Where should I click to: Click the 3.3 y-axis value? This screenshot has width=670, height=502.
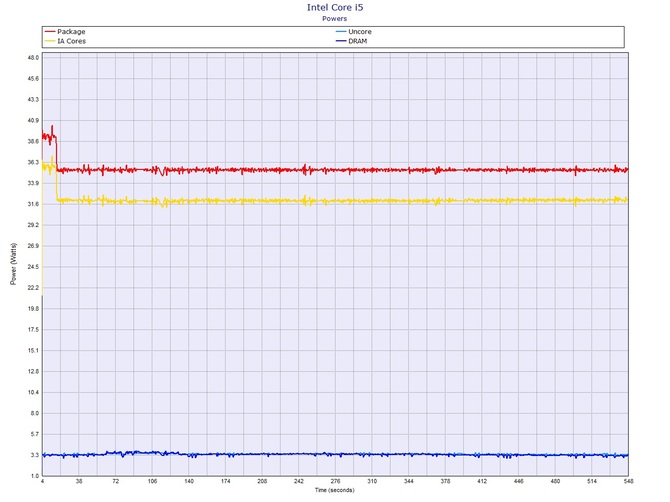point(35,455)
